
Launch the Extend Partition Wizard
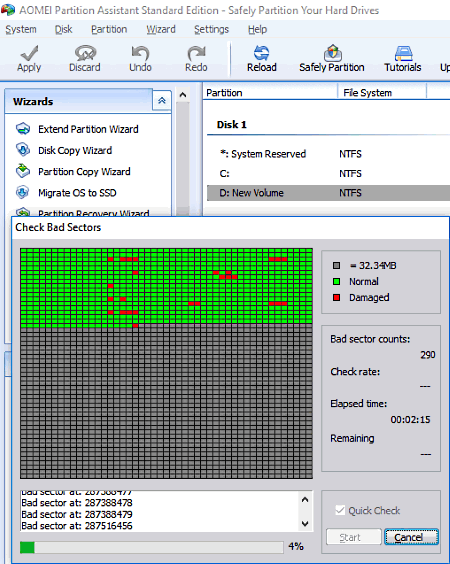88,129
